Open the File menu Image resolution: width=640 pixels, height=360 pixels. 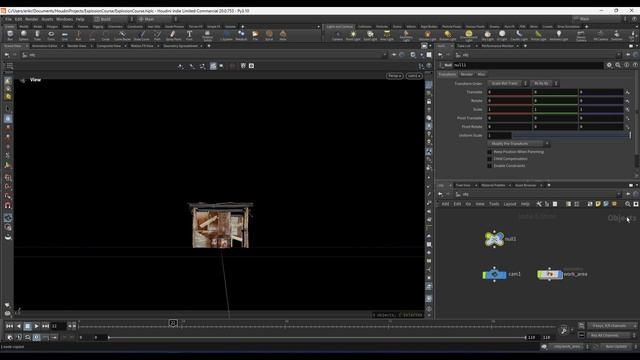(8, 19)
